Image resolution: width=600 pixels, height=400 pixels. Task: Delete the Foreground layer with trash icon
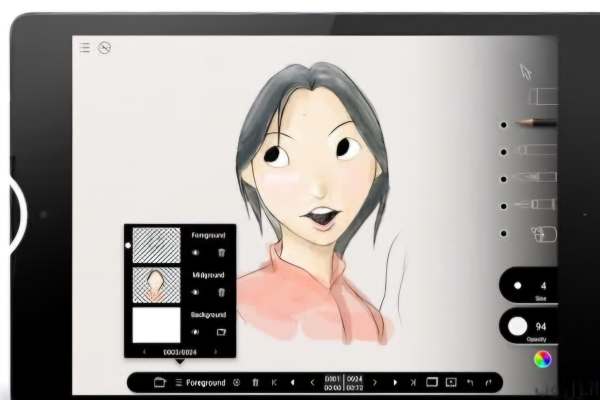click(222, 253)
